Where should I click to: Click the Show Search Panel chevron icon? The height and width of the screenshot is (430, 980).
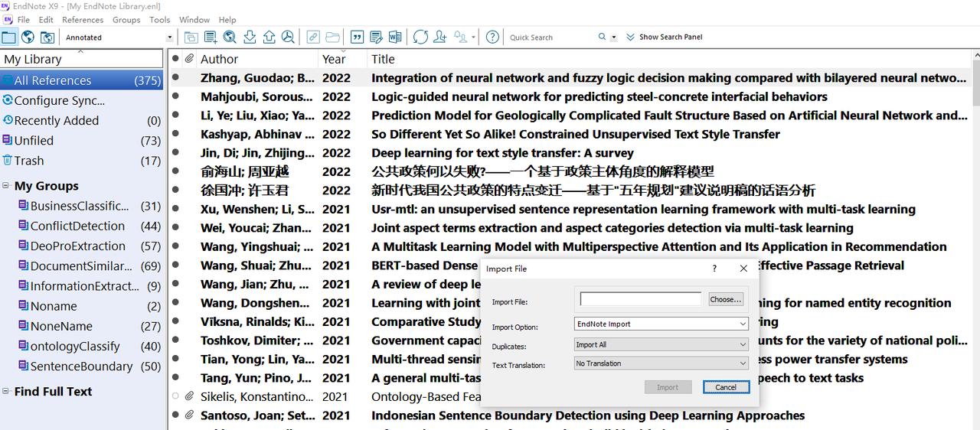630,37
